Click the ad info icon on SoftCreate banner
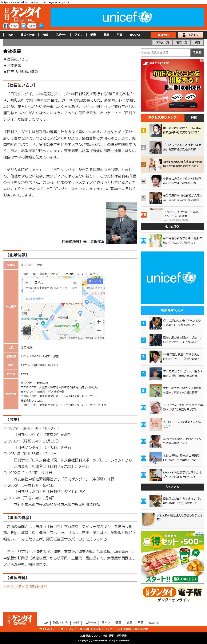207x644 pixels. coord(202,61)
